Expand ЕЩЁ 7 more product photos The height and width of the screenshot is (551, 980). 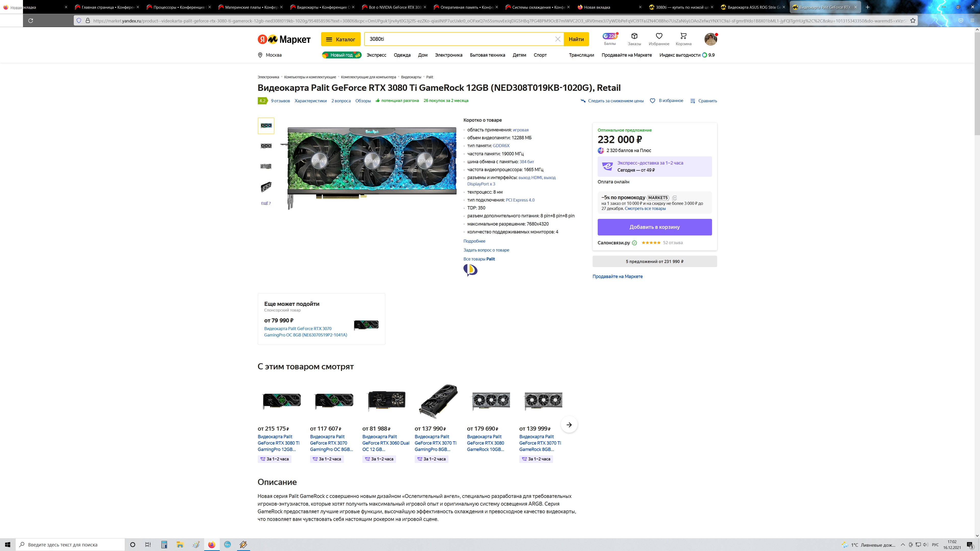[266, 204]
